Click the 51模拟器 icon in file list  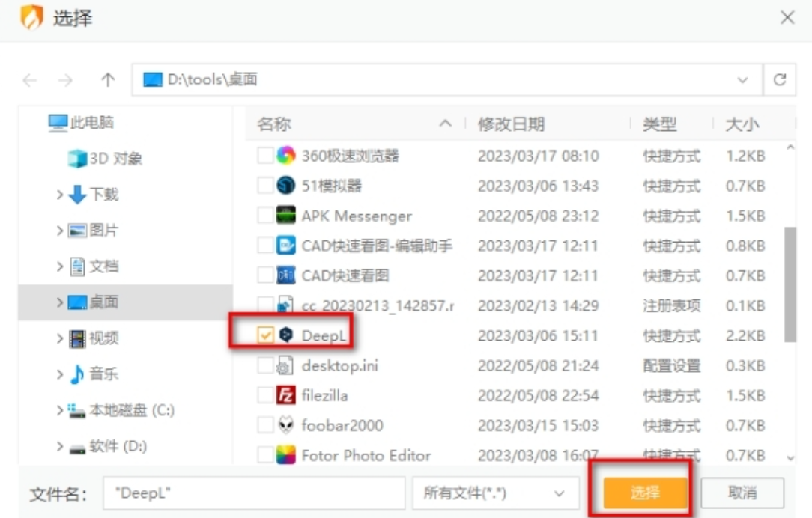pos(286,186)
